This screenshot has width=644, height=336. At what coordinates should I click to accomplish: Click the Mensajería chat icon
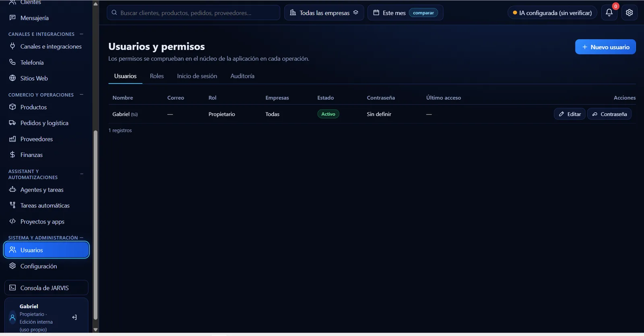coord(12,18)
